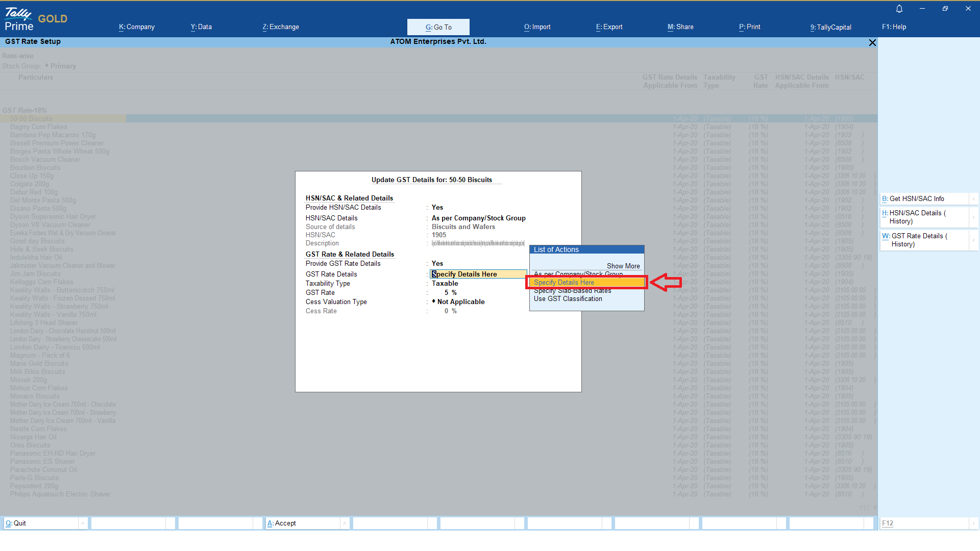Open the Go To menu
The width and height of the screenshot is (980, 551).
(438, 27)
